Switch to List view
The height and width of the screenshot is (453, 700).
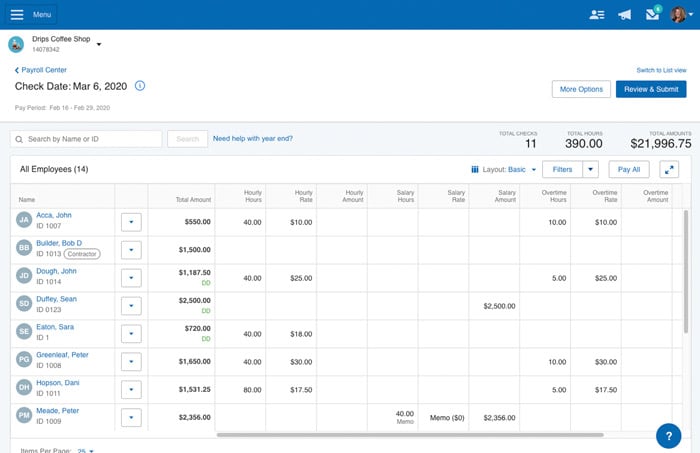661,70
